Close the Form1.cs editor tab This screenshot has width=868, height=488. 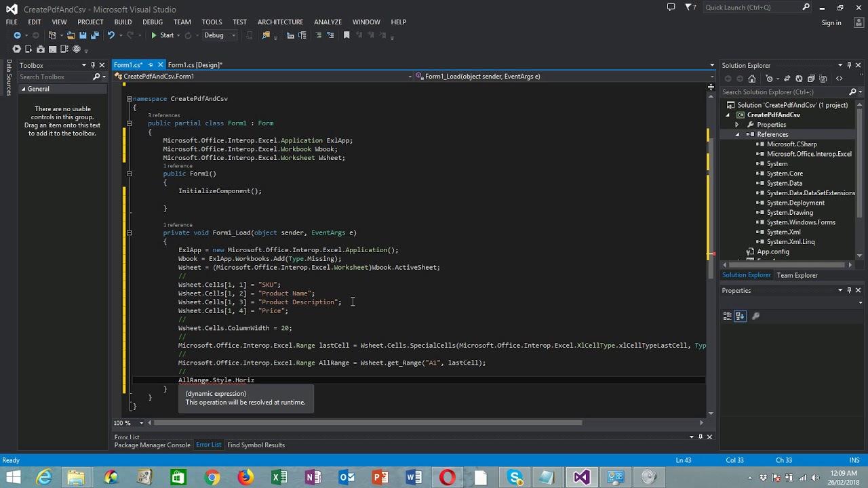(160, 65)
